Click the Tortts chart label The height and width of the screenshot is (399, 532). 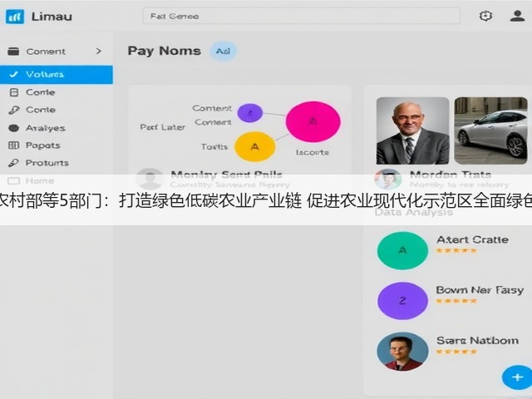[214, 147]
